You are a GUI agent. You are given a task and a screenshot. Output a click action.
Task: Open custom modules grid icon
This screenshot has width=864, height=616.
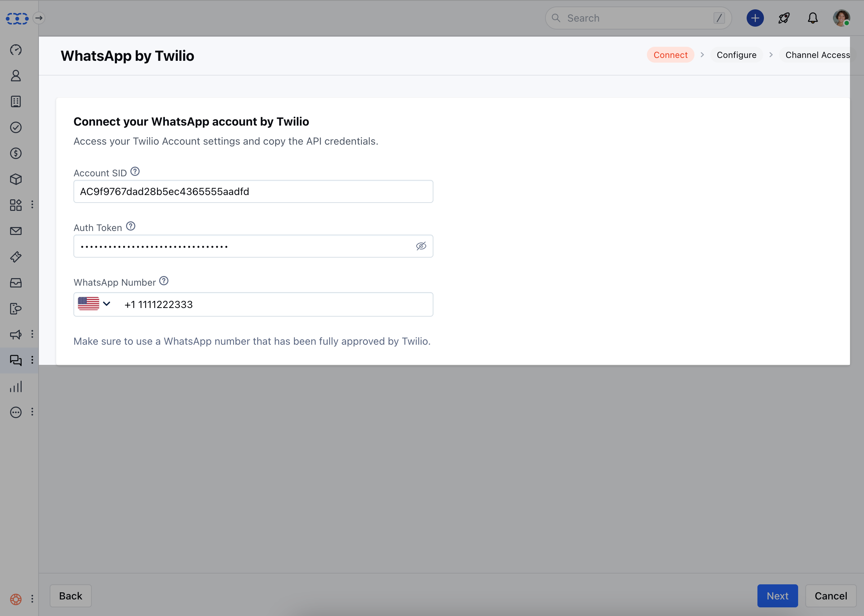click(x=16, y=205)
